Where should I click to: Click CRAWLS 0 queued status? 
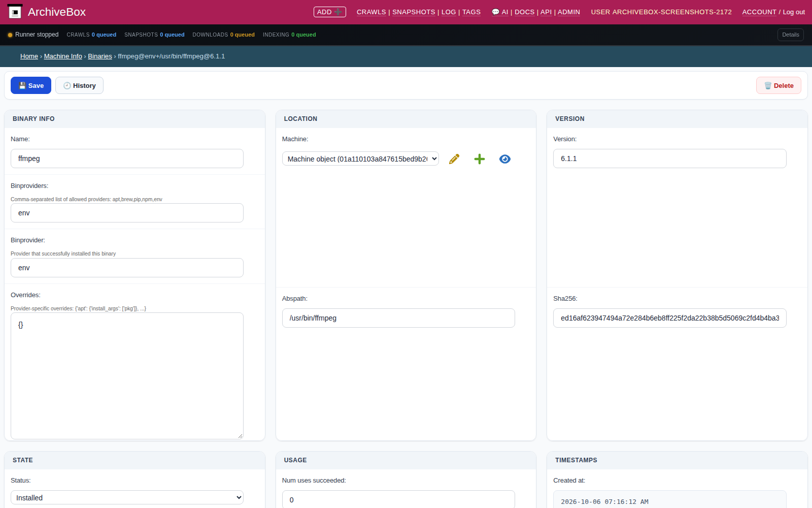coord(91,35)
